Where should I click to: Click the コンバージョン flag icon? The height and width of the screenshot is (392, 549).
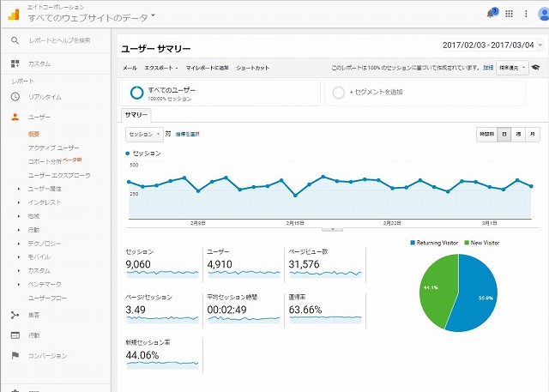pos(15,356)
